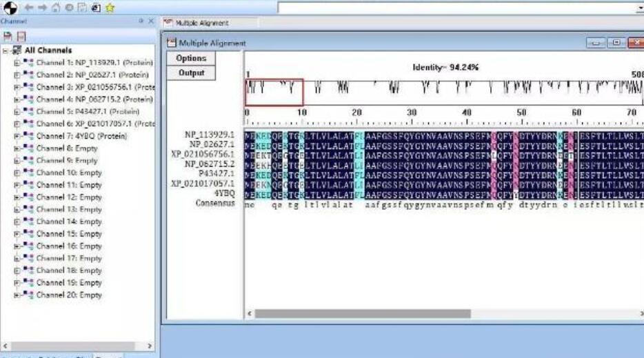The height and width of the screenshot is (358, 644).
Task: Click the black-and-white DNAMAN application logo
Action: [x=10, y=8]
